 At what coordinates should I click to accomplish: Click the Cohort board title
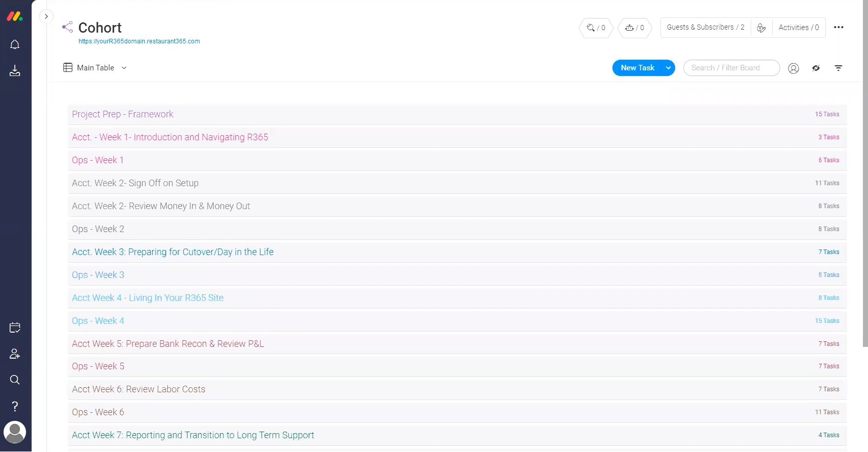(x=100, y=28)
